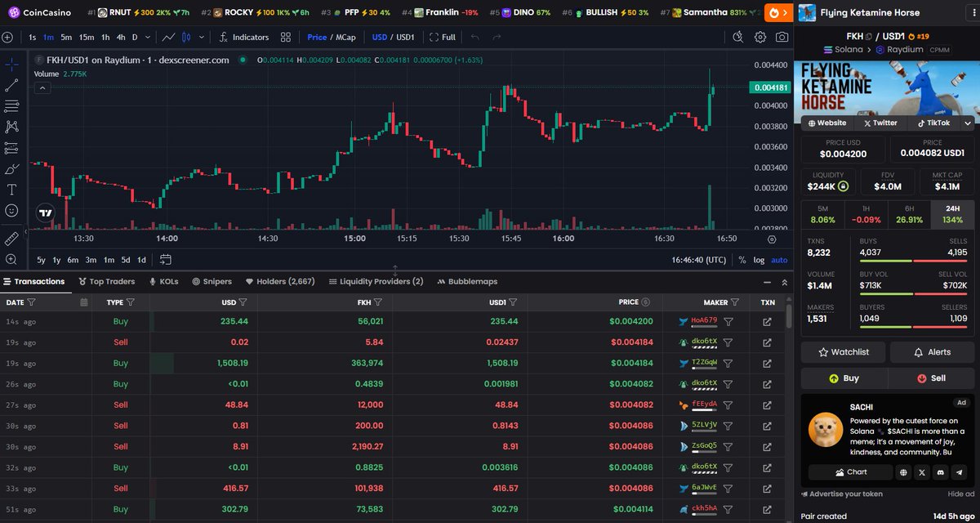Open the emoji sticker tool
Image resolution: width=980 pixels, height=523 pixels.
coord(11,211)
